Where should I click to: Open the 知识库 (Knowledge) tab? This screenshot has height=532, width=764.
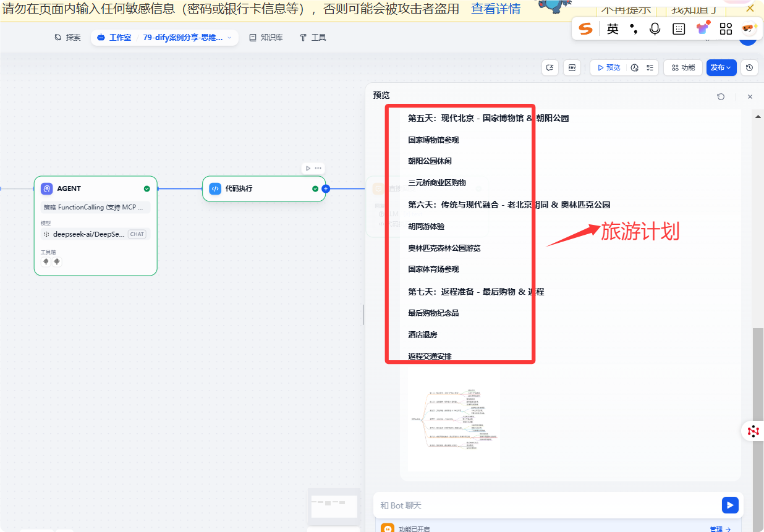click(x=266, y=38)
